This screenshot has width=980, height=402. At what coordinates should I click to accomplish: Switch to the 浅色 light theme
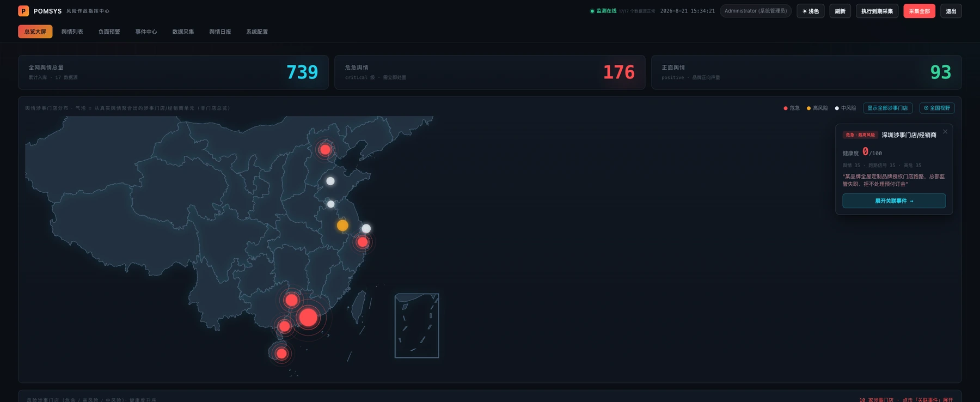point(810,11)
